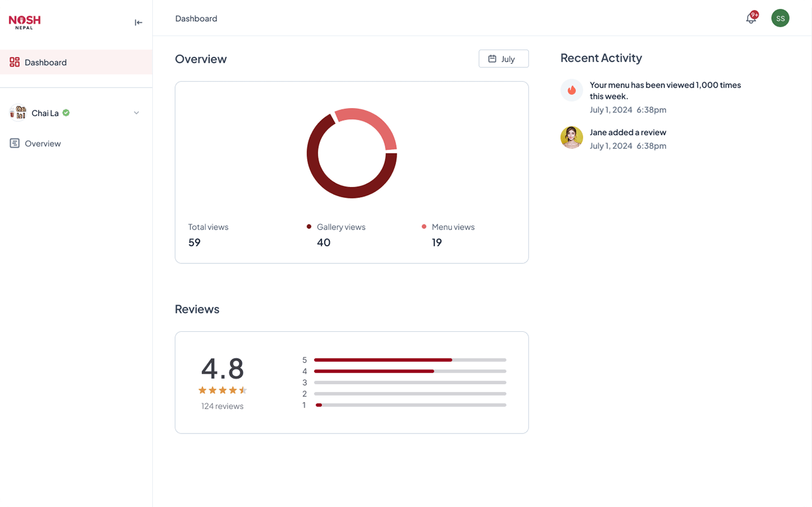
Task: Go to Overview in the sidebar
Action: tap(42, 144)
